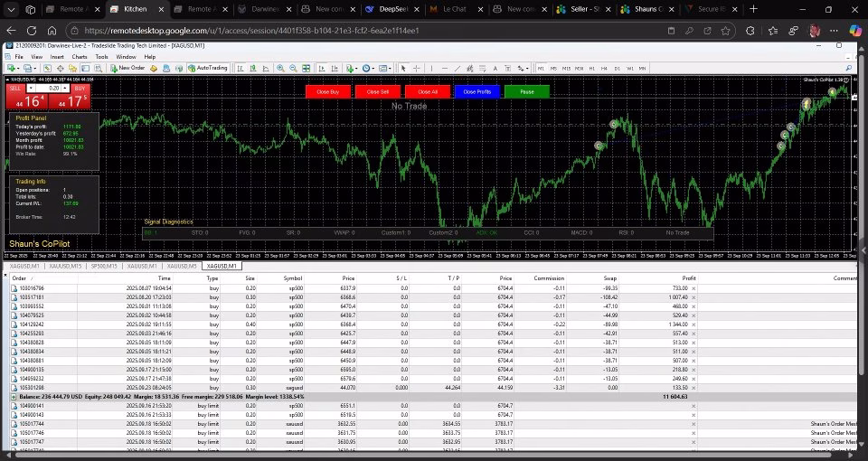Open the Strategy Tester magnifier icon
The image size is (868, 461).
(x=98, y=68)
